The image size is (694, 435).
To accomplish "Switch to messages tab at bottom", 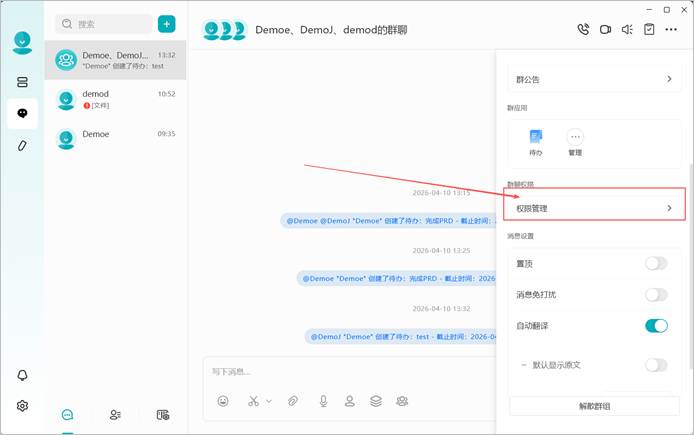I will click(67, 415).
